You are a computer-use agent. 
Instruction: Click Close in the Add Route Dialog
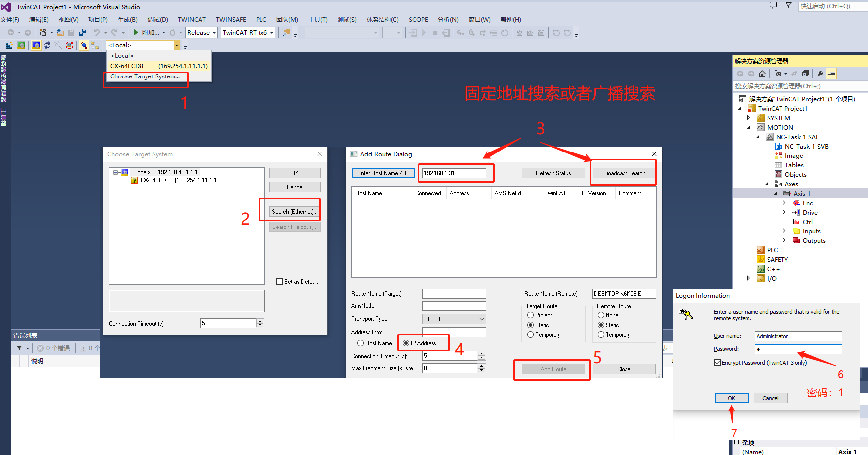(x=624, y=369)
